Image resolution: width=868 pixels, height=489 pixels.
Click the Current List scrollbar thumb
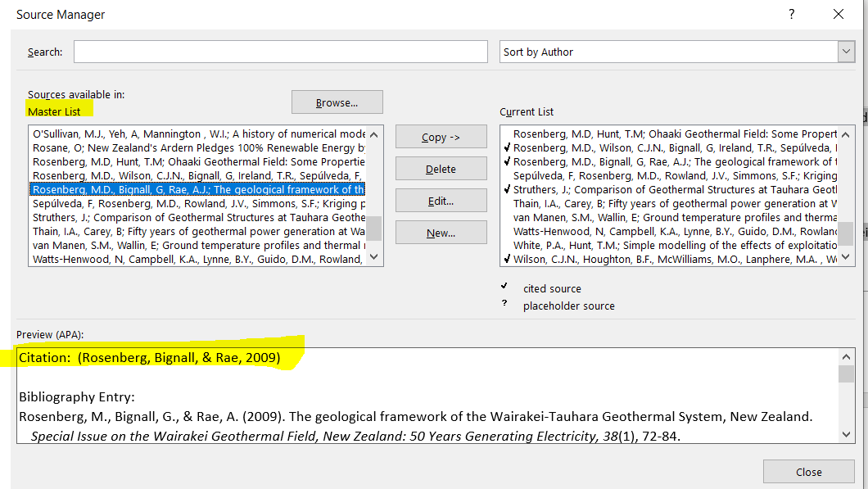pyautogui.click(x=846, y=233)
